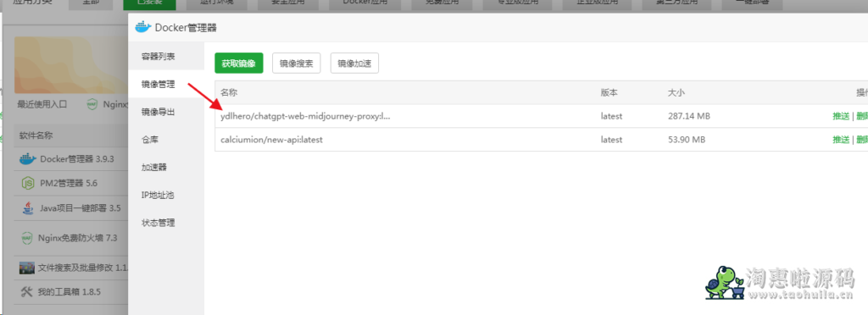Click the 镜像搜索 button

[296, 63]
